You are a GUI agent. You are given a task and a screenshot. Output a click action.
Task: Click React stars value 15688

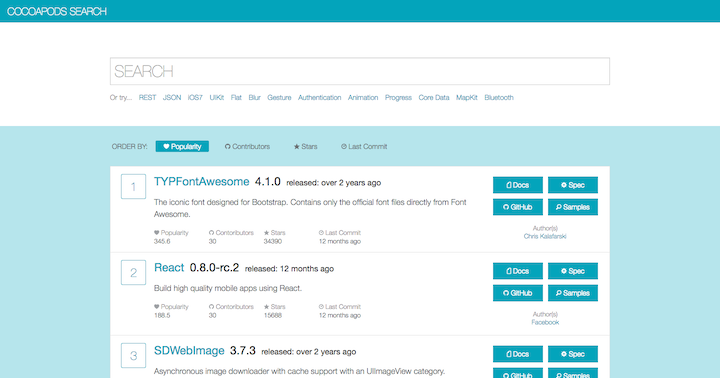click(273, 315)
